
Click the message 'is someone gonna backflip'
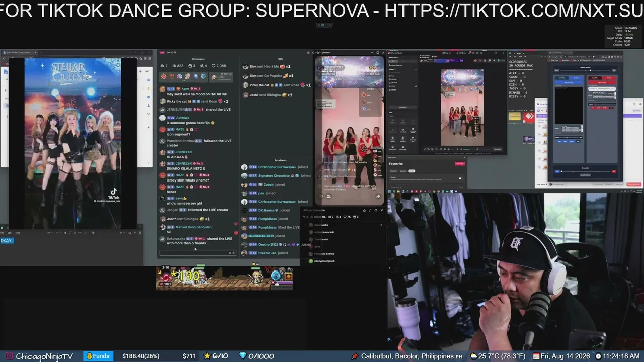pos(190,123)
